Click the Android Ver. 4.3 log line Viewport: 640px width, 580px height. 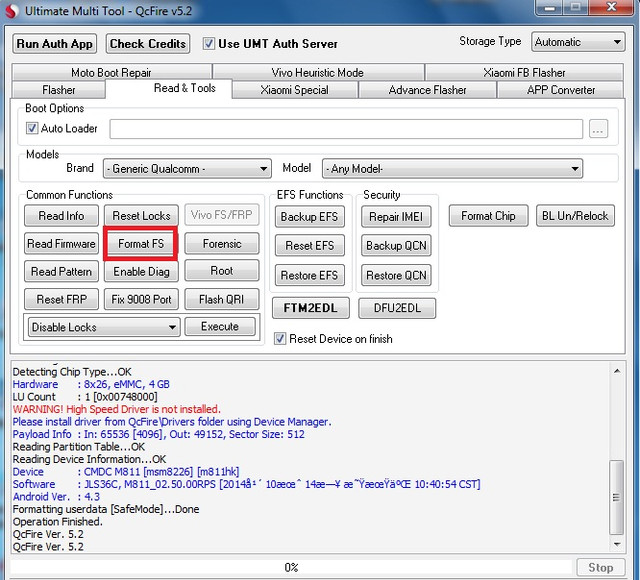(x=56, y=497)
